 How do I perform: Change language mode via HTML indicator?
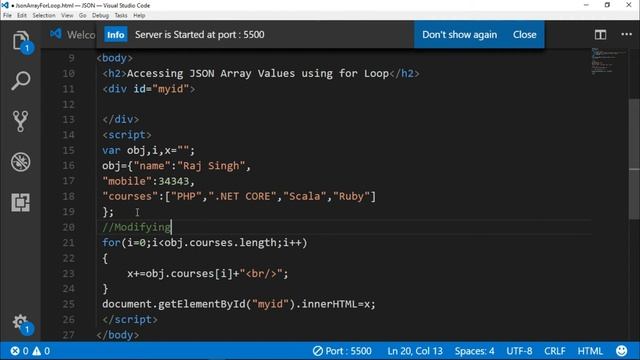coord(590,351)
